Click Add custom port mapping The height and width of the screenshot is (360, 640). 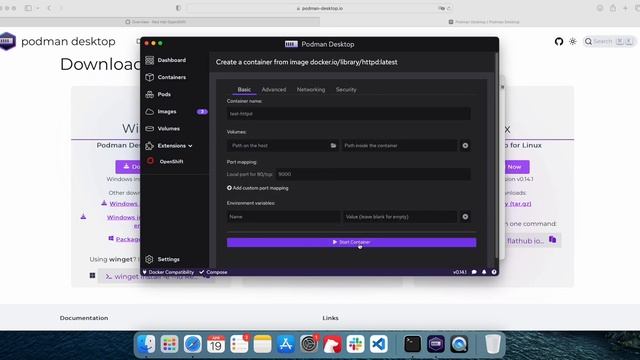[x=258, y=188]
